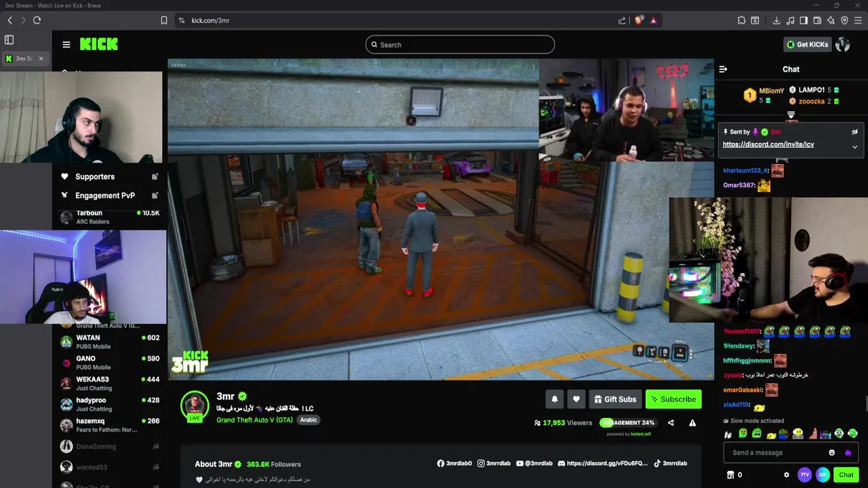Open the Kick hamburger menu
The width and height of the screenshot is (868, 488).
66,45
